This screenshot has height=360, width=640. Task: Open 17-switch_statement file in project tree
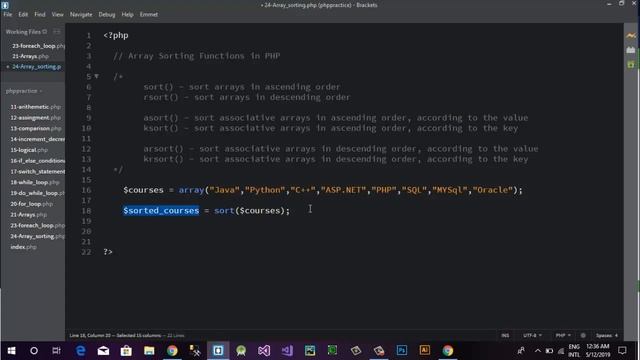37,171
